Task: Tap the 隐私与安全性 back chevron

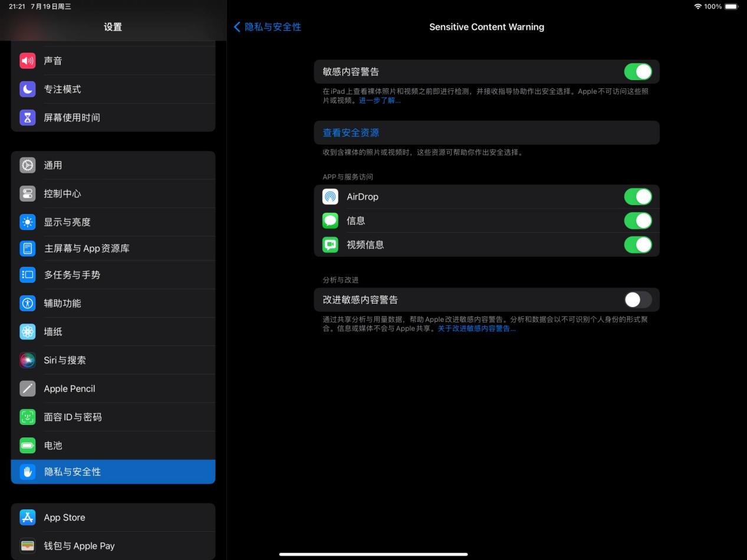Action: tap(238, 27)
